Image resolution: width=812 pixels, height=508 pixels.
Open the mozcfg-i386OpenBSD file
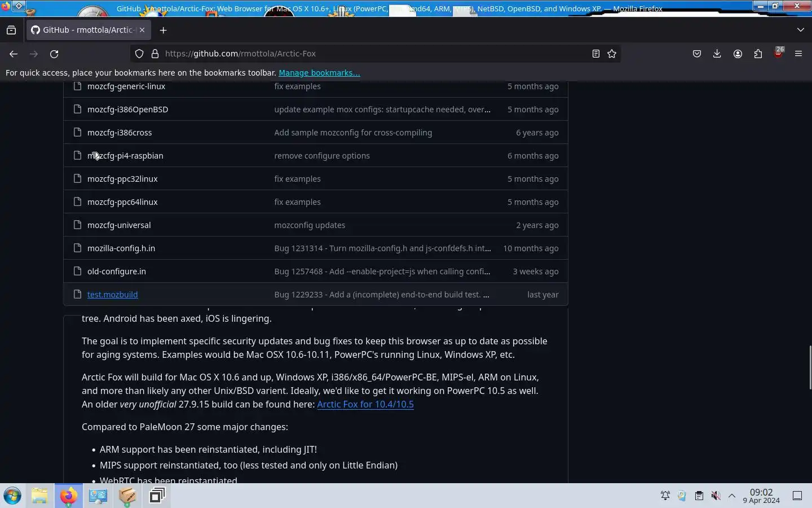(127, 110)
